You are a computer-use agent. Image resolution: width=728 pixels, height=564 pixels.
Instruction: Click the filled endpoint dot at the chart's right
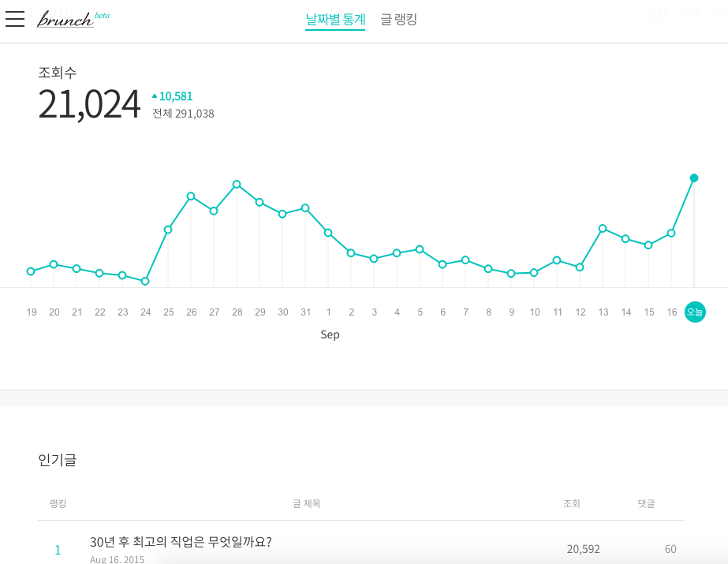[x=694, y=178]
